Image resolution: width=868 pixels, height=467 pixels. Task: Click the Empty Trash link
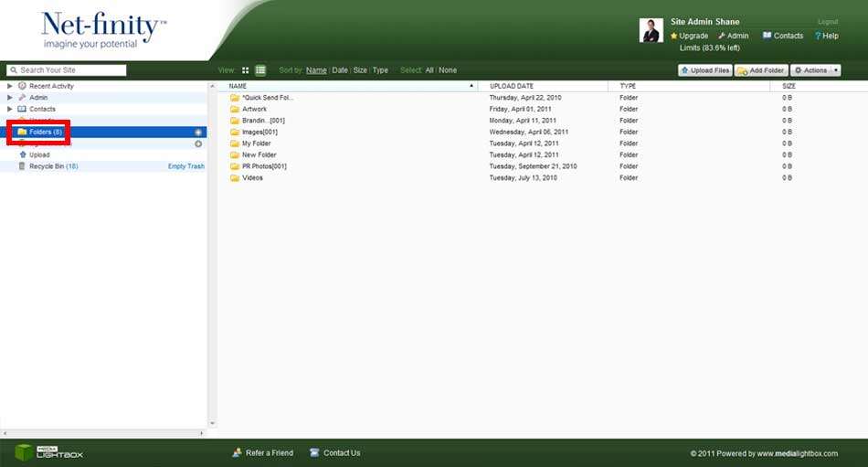pyautogui.click(x=186, y=166)
